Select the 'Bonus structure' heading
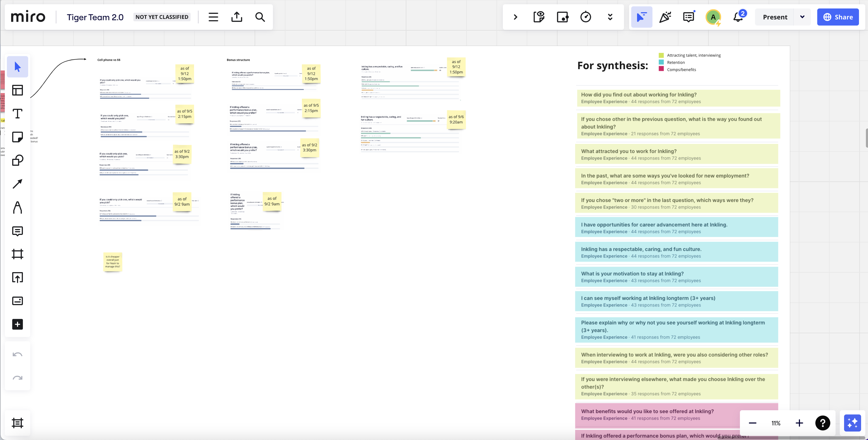 pyautogui.click(x=238, y=60)
